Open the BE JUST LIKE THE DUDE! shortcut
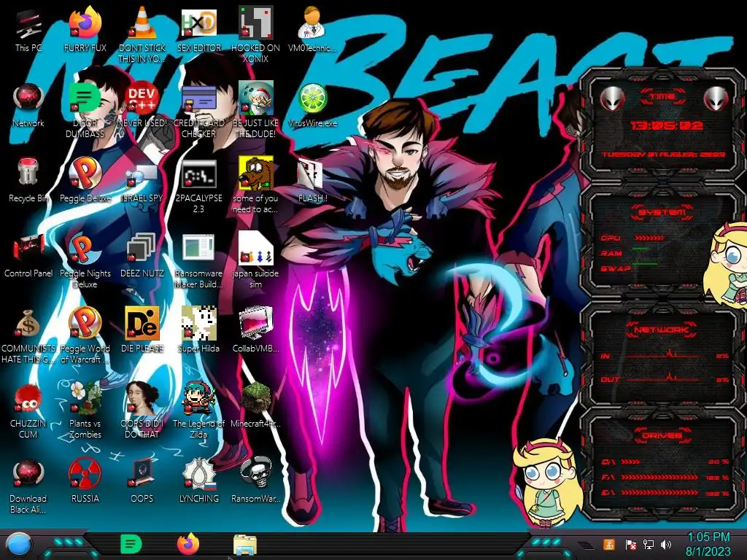This screenshot has height=560, width=747. pyautogui.click(x=255, y=109)
